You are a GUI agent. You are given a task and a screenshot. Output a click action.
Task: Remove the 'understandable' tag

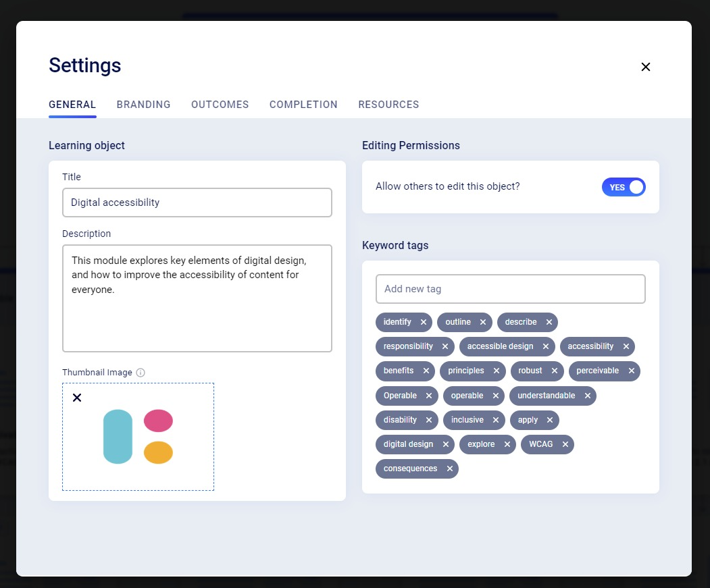(x=588, y=396)
